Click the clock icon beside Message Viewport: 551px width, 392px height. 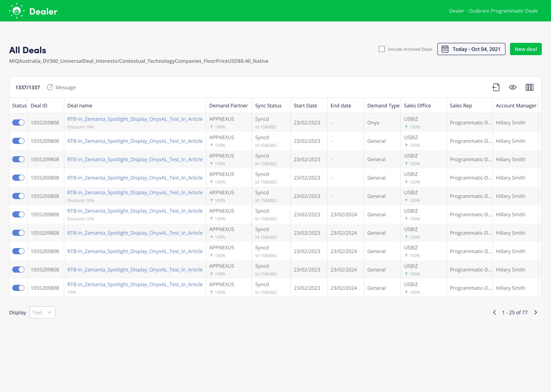pyautogui.click(x=50, y=87)
